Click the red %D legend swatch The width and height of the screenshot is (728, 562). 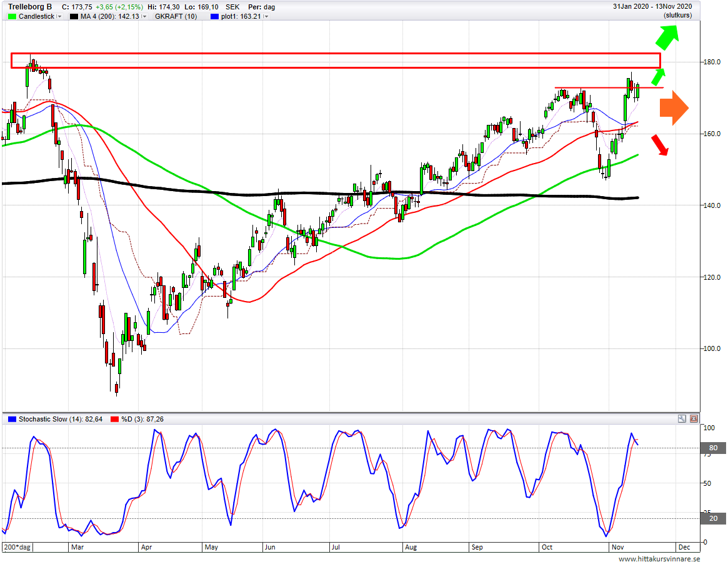pos(115,419)
